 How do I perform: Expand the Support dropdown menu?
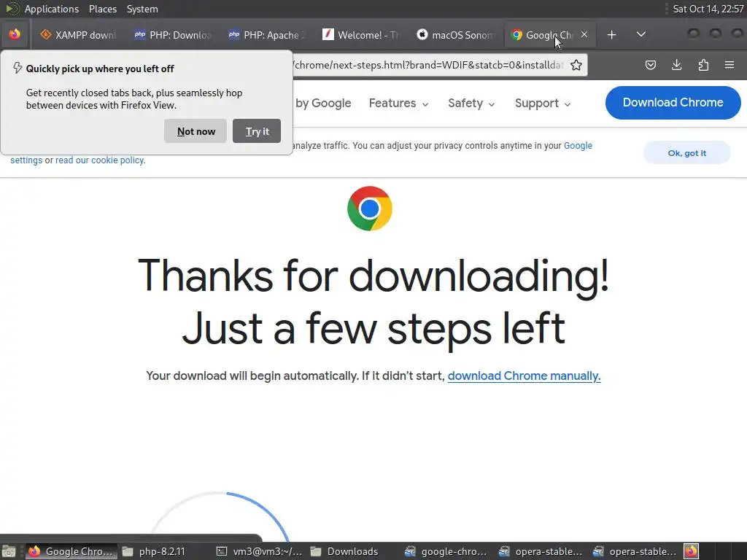(543, 104)
